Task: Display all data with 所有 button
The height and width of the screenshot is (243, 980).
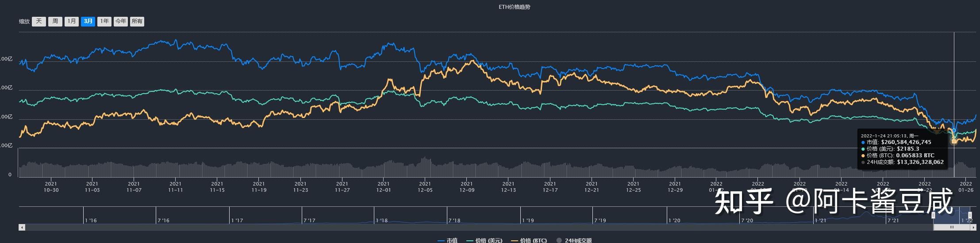Action: coord(137,21)
